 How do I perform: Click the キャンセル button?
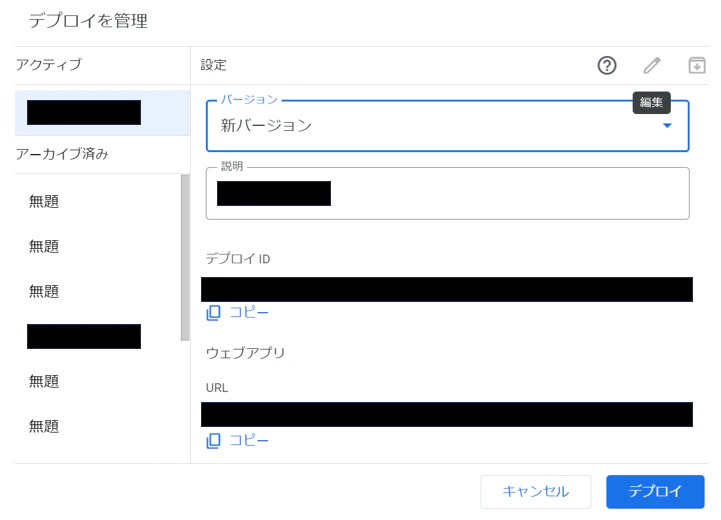(536, 491)
